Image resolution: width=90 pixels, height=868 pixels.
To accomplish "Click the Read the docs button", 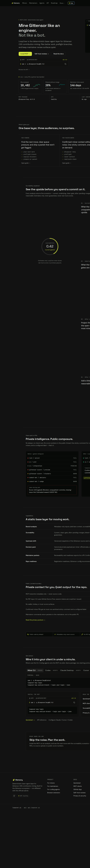I will [58, 54].
